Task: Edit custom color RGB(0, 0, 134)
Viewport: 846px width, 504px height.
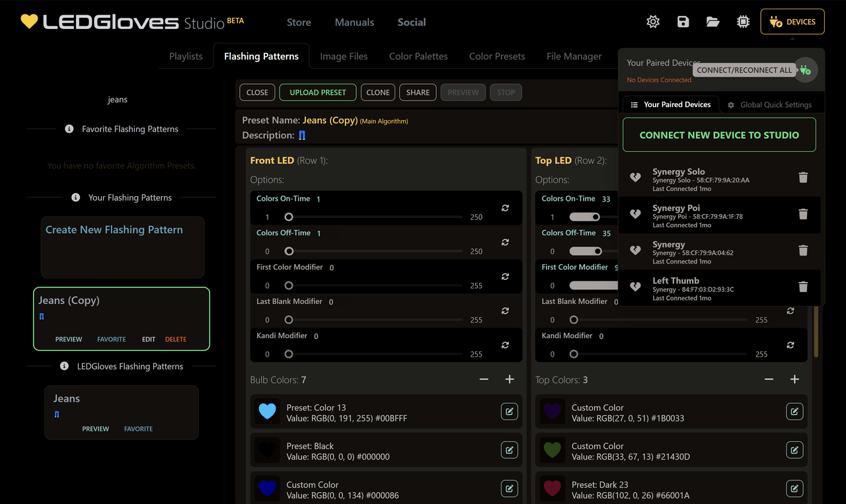Action: pyautogui.click(x=509, y=489)
